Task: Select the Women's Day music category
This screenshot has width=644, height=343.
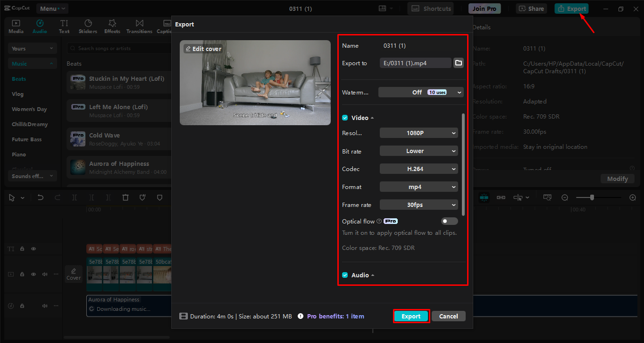Action: [x=29, y=109]
